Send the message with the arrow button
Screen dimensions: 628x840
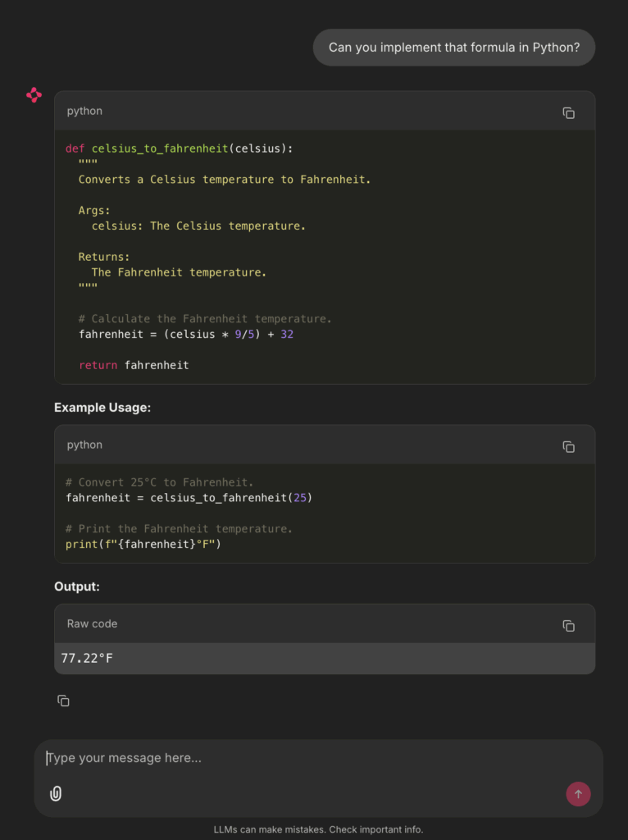point(578,793)
